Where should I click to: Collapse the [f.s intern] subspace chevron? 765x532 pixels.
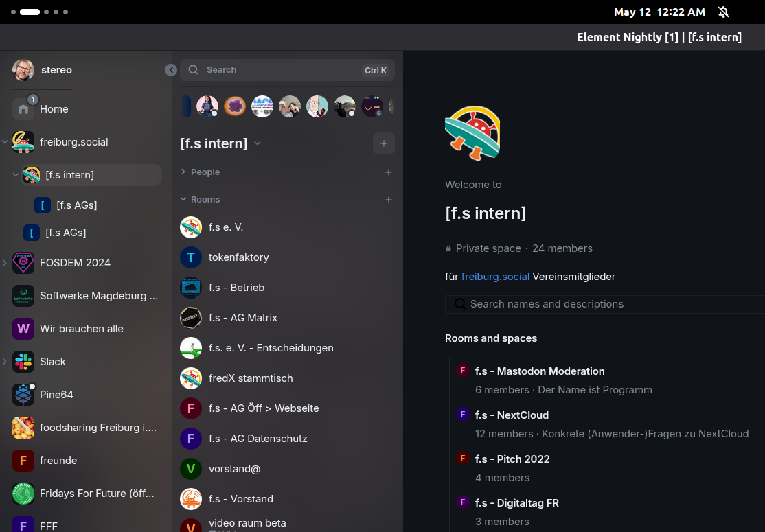pos(16,174)
